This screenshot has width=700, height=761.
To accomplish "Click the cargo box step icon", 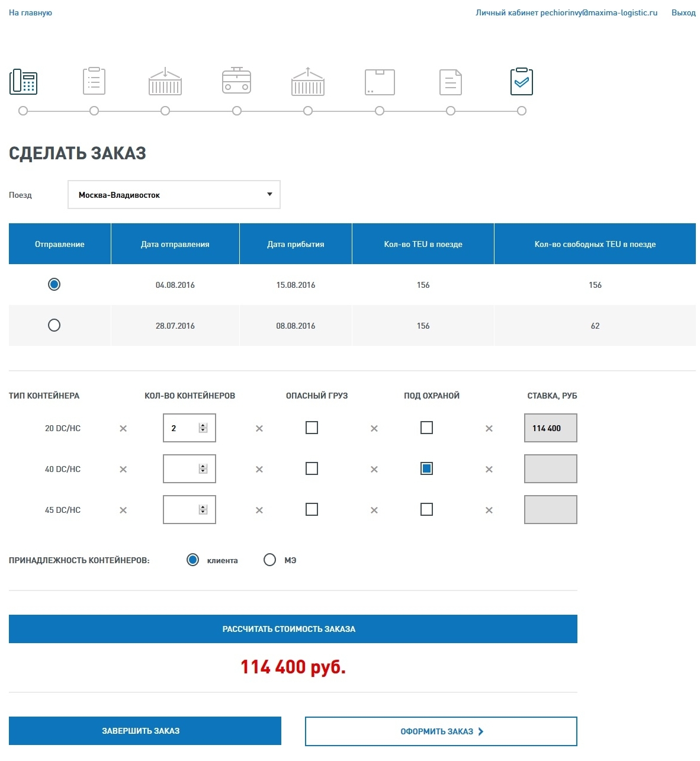I will [380, 82].
